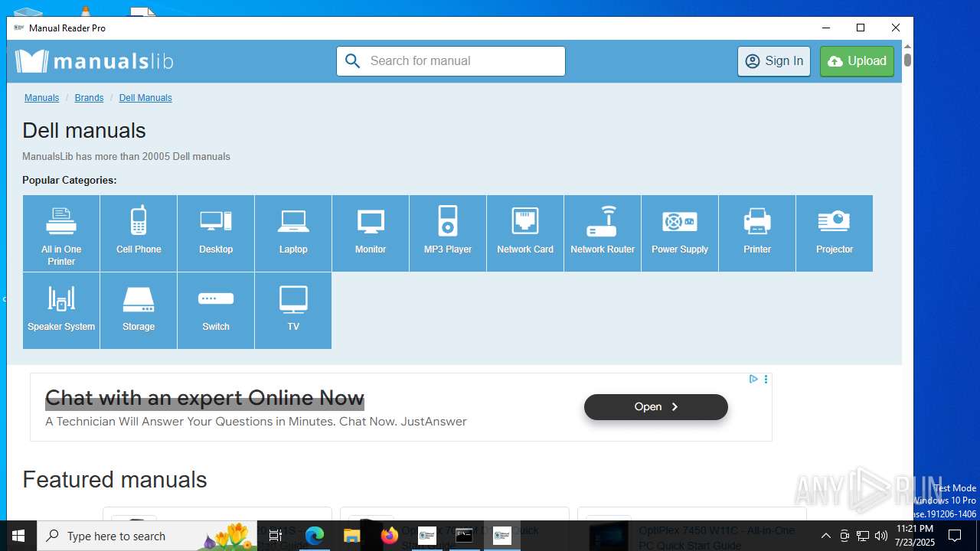Select the Projector category tile
Viewport: 980px width, 551px height.
point(835,233)
